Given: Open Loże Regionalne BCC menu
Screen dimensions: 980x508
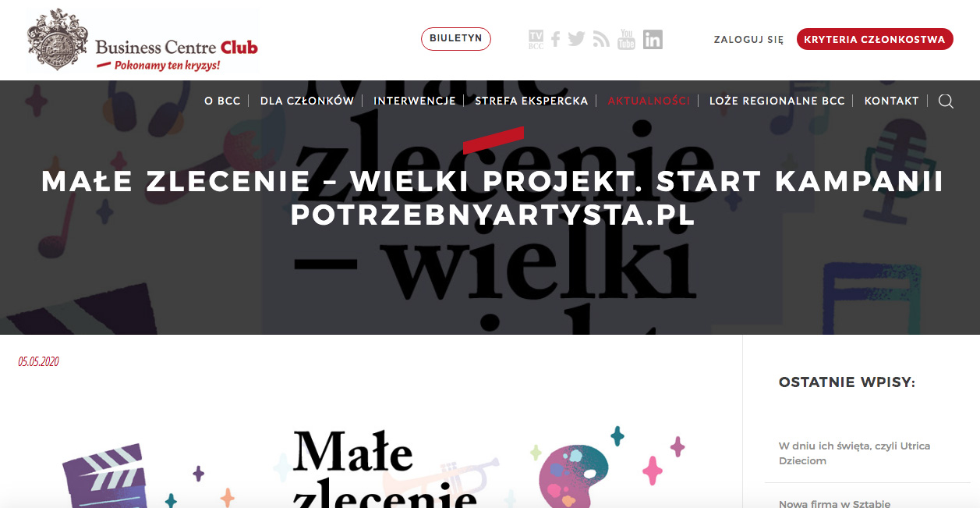Looking at the screenshot, I should 777,101.
